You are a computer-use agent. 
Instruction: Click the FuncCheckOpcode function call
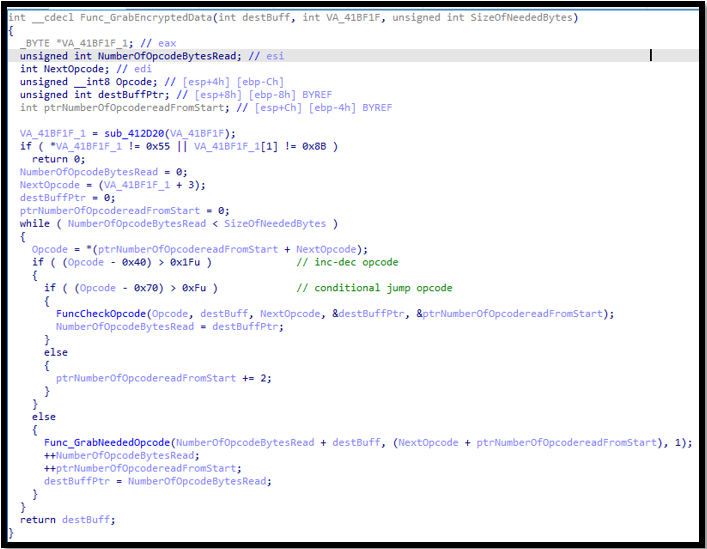coord(101,314)
